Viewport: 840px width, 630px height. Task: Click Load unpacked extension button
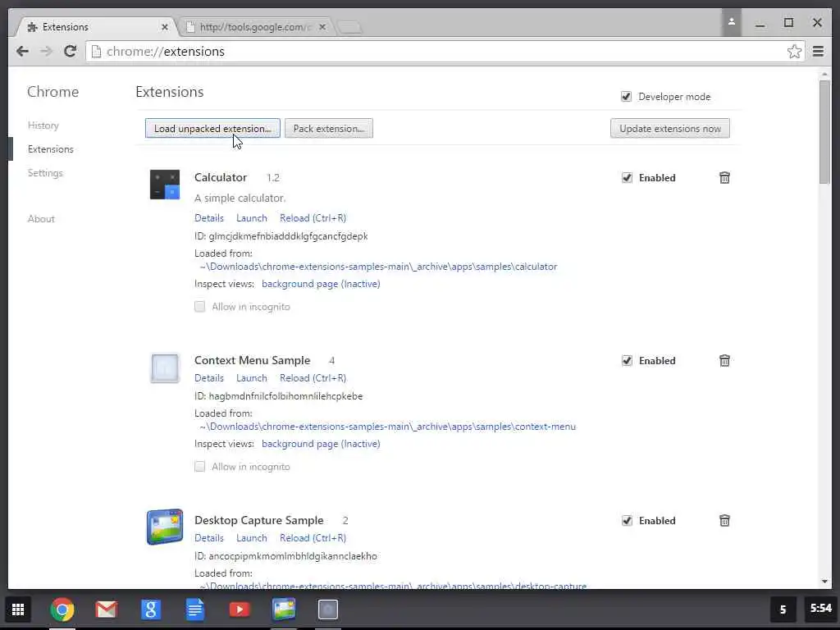(x=212, y=129)
